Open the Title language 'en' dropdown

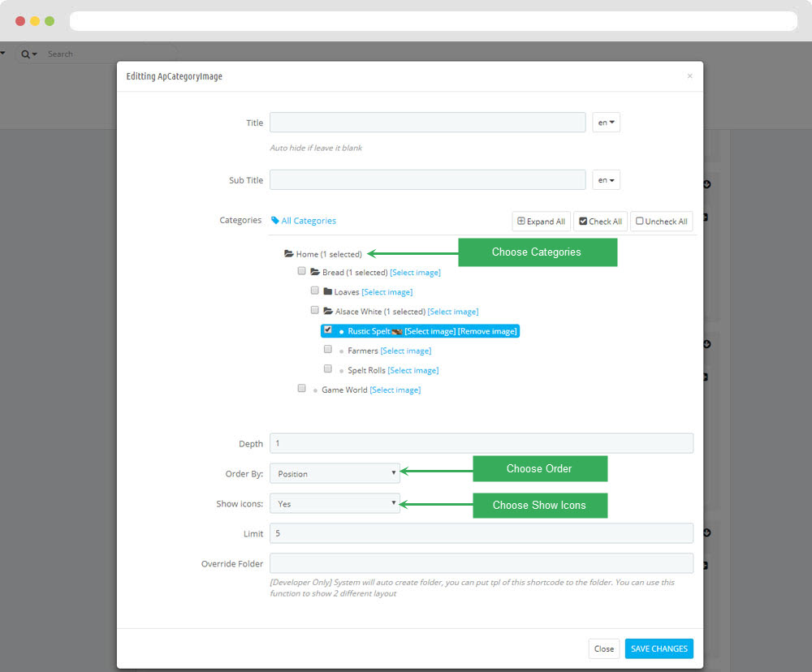click(606, 123)
